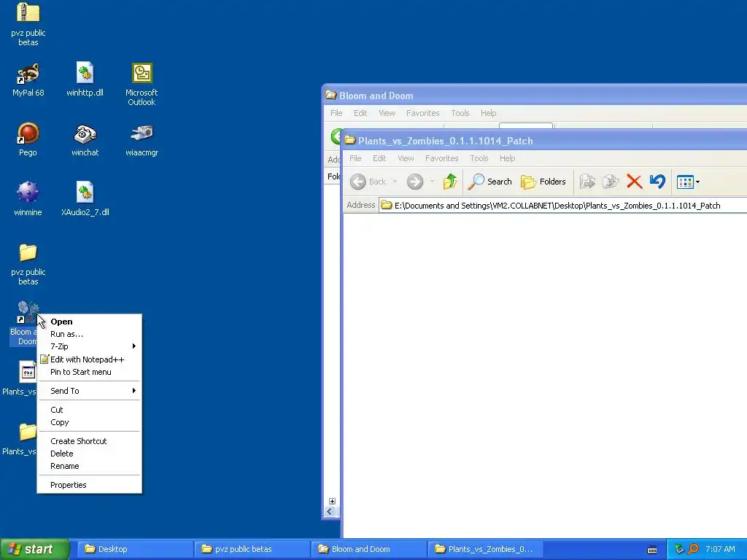Click the Bloom and Doom window title bar

(x=535, y=96)
